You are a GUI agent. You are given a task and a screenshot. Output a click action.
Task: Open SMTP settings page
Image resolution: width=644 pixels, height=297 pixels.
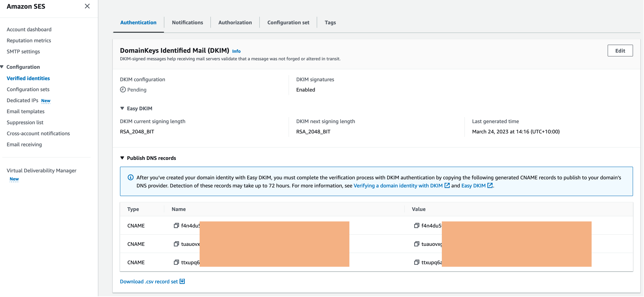[23, 51]
